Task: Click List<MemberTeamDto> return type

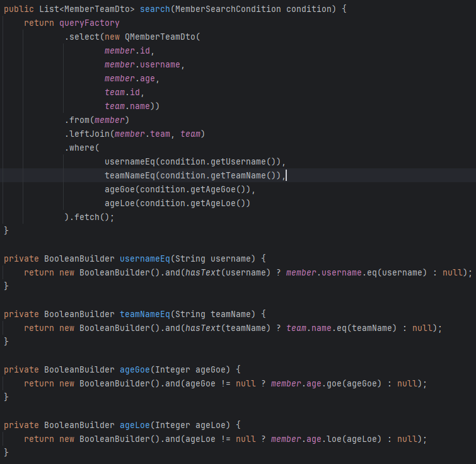Action: 87,9
